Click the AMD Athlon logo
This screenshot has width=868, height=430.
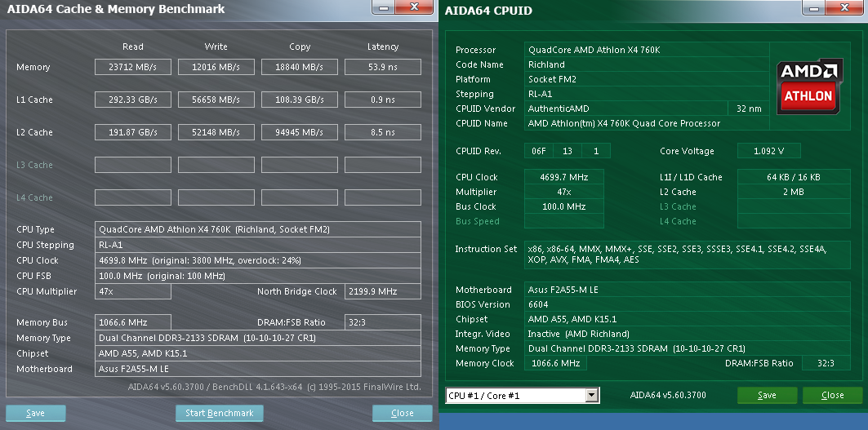pos(809,86)
